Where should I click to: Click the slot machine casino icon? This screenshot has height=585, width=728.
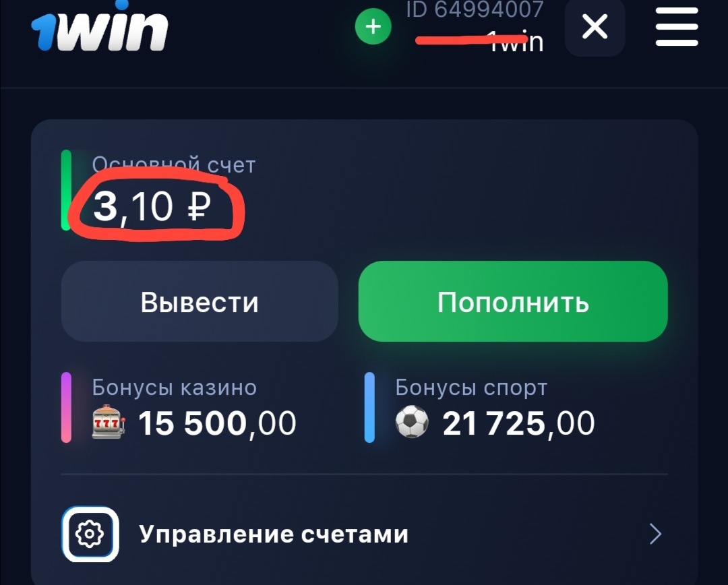tap(109, 422)
